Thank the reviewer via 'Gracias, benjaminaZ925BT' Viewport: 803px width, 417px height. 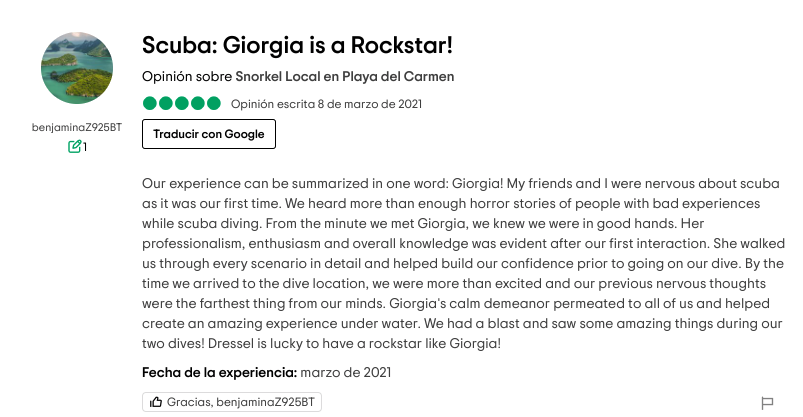232,402
